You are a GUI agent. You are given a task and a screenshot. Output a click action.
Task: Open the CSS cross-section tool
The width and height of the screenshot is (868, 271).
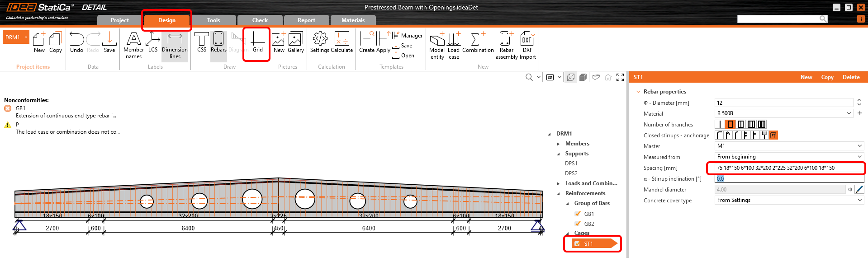[202, 42]
